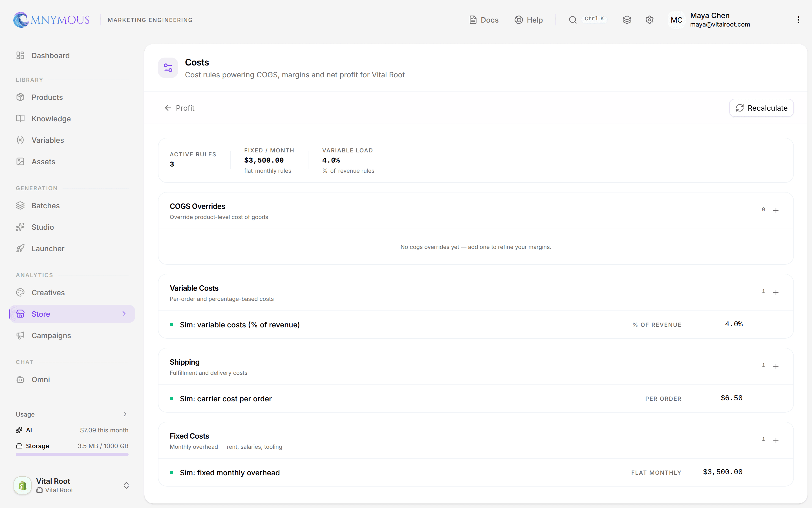This screenshot has width=812, height=508.
Task: Click the Studio sparkle icon
Action: click(x=21, y=227)
